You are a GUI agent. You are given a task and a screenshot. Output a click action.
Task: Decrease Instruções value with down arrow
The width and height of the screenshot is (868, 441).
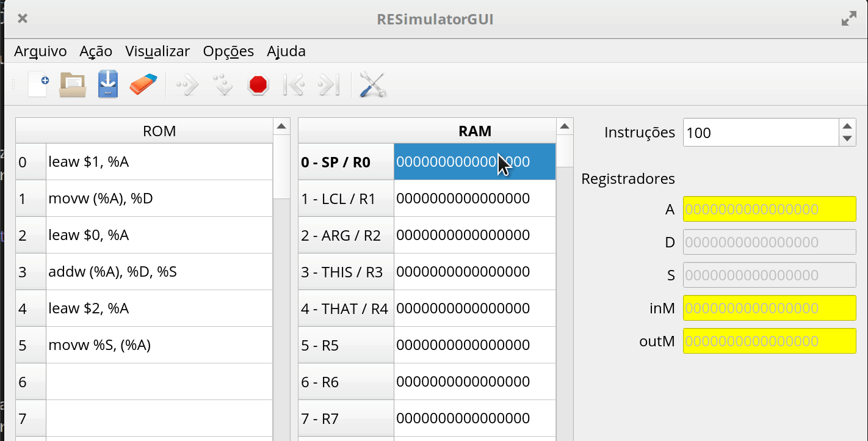click(847, 139)
